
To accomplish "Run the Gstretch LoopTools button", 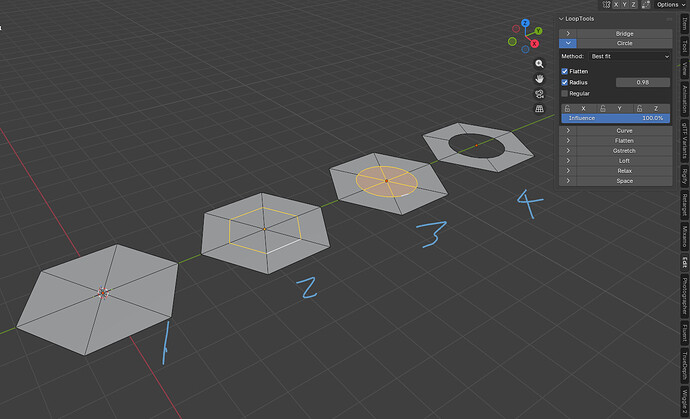I will pos(624,151).
